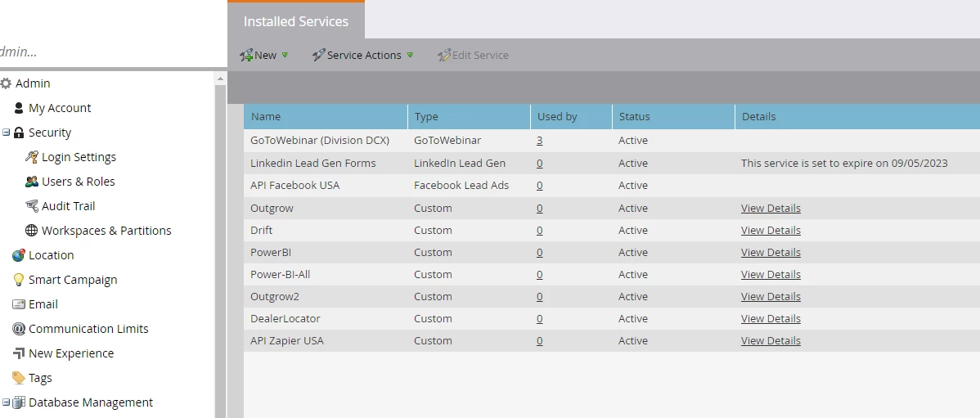Open View Details for API Zapier USA
The height and width of the screenshot is (418, 980).
[771, 340]
